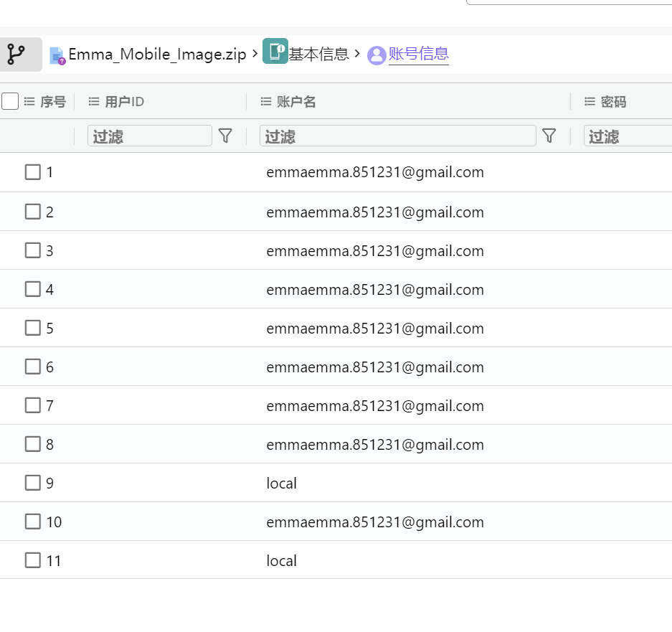Screen dimensions: 672x632
Task: Click the 密码 column filter input
Action: tap(631, 136)
